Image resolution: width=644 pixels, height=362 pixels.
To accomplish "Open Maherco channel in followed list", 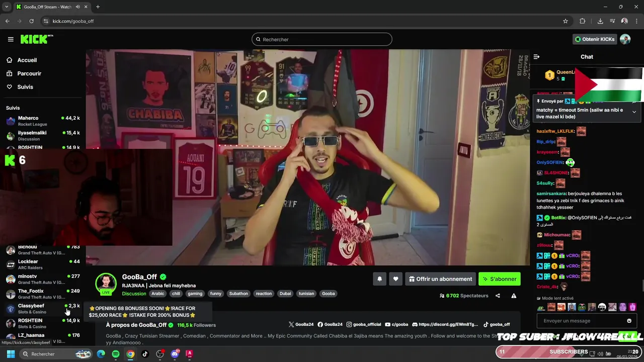I will point(43,121).
